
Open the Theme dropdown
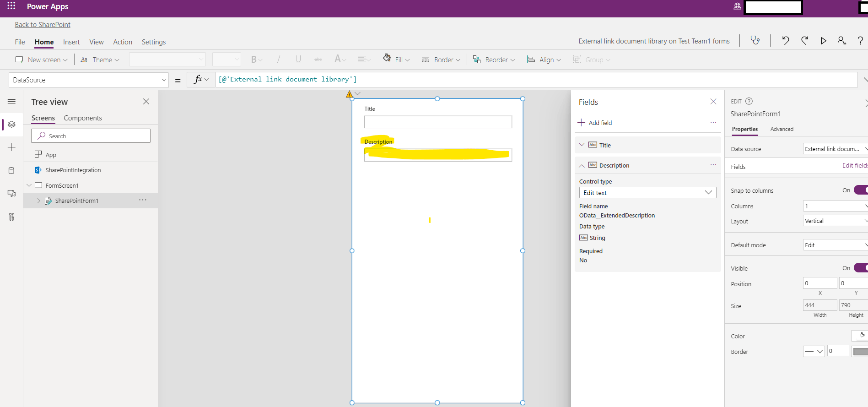(x=100, y=60)
